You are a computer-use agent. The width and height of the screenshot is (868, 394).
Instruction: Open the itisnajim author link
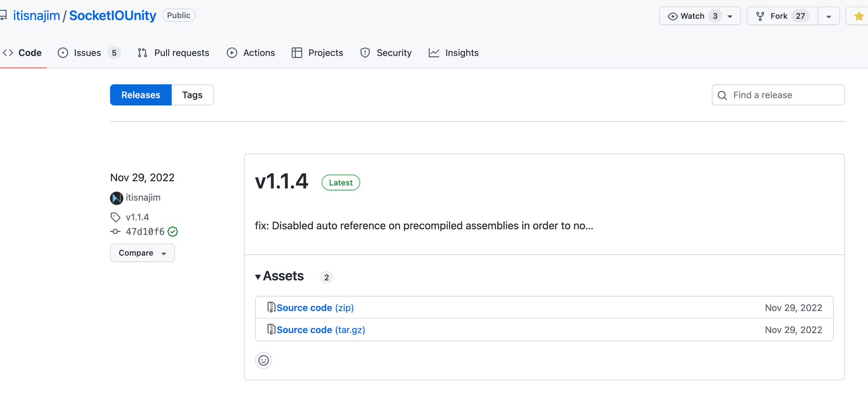click(143, 198)
